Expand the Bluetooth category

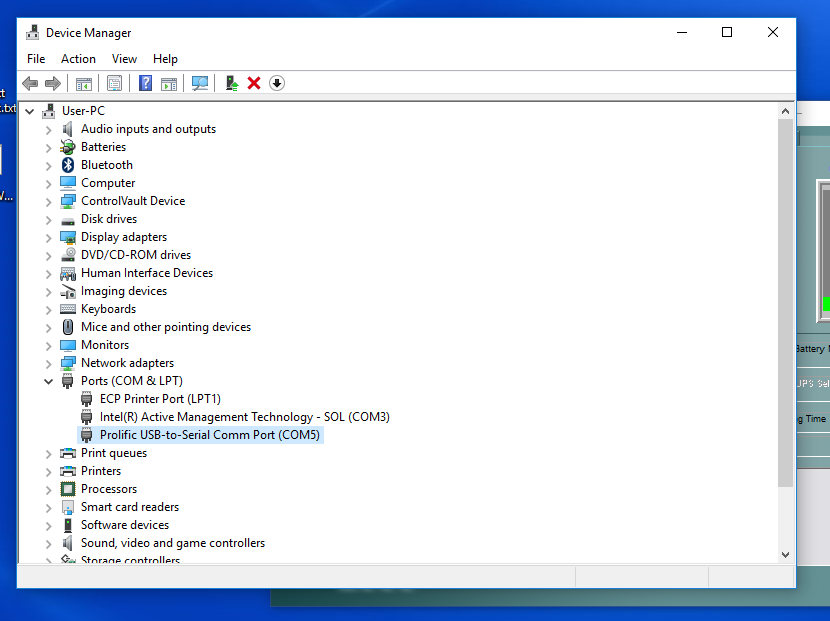point(49,166)
